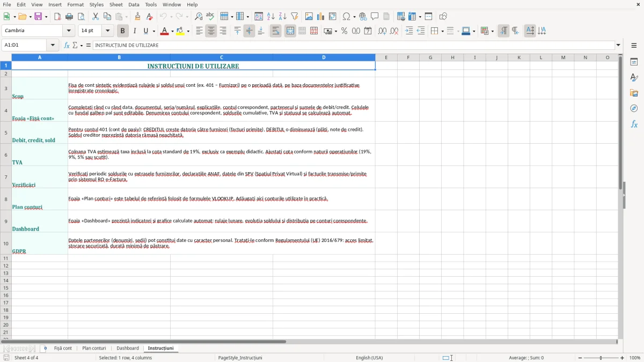Toggle Underline formatting

tap(145, 31)
